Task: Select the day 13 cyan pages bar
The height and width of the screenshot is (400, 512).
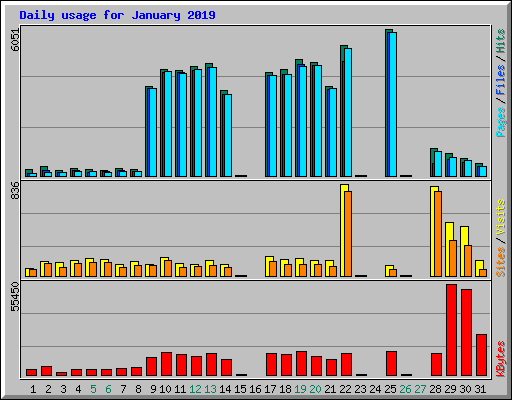Action: (213, 122)
